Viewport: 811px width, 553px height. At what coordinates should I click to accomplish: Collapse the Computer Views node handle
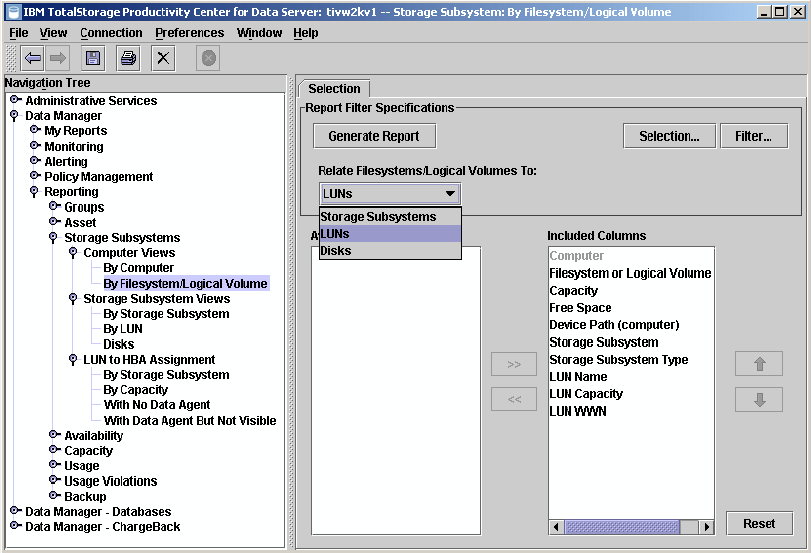coord(73,252)
